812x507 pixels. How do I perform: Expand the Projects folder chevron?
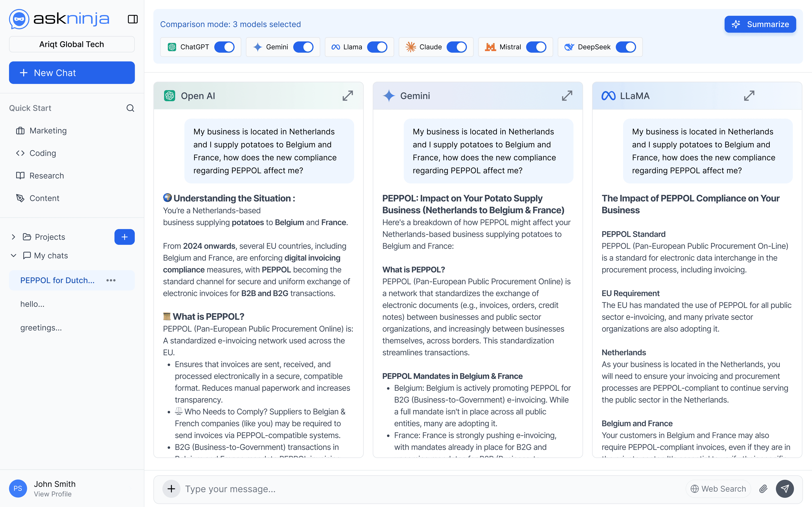[x=13, y=237]
